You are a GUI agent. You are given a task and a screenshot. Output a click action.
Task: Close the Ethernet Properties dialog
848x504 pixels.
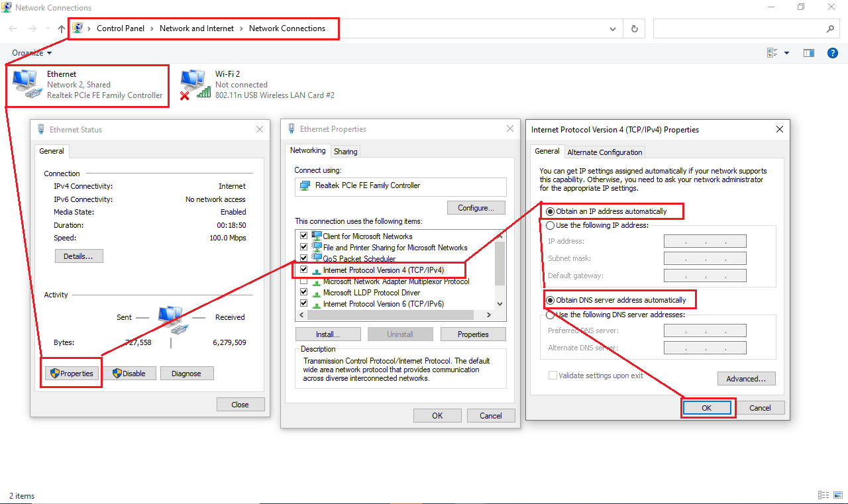pos(509,129)
